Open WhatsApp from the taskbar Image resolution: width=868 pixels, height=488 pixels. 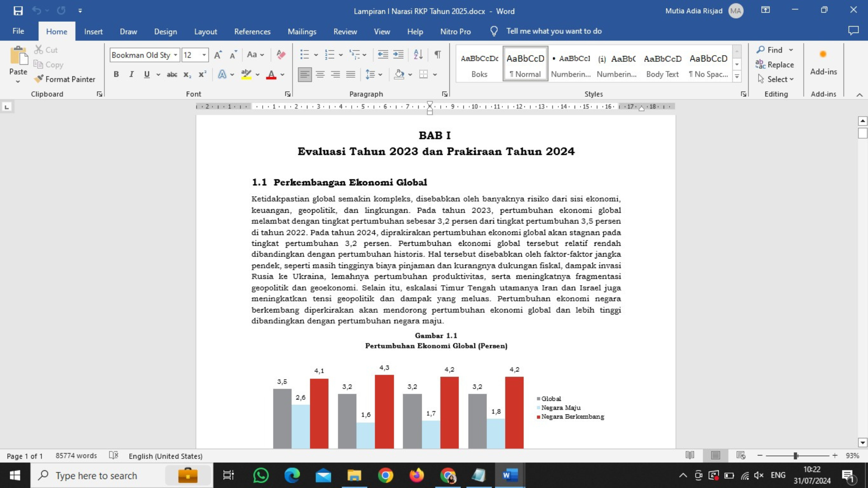tap(261, 475)
